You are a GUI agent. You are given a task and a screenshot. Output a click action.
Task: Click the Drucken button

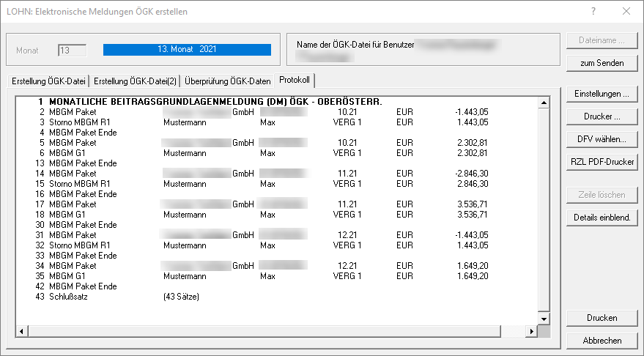point(602,318)
